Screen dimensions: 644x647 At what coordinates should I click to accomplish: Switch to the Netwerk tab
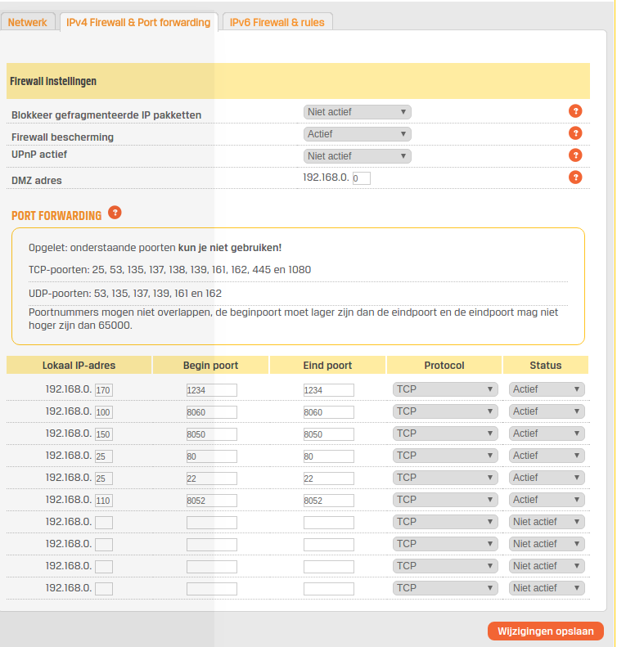click(x=28, y=22)
